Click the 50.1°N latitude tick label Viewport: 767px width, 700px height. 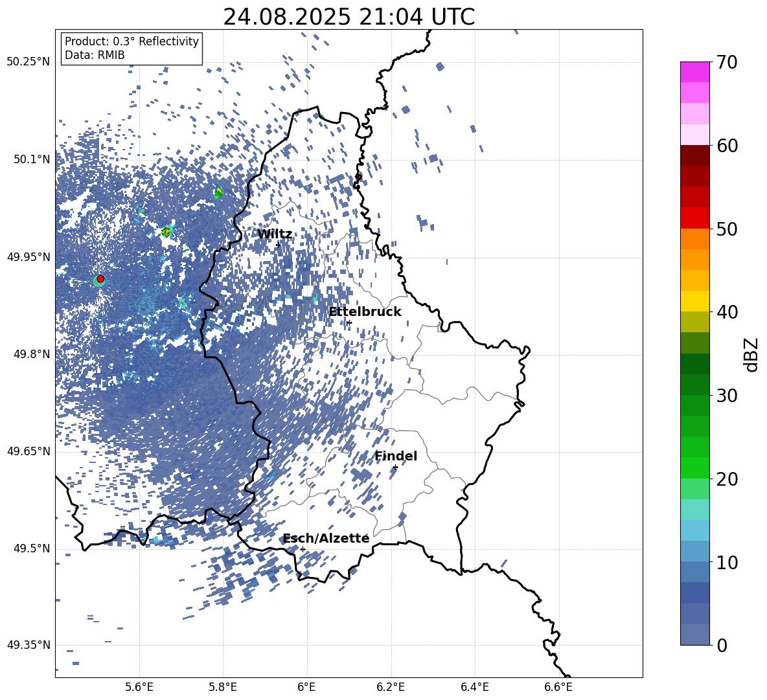pos(32,159)
